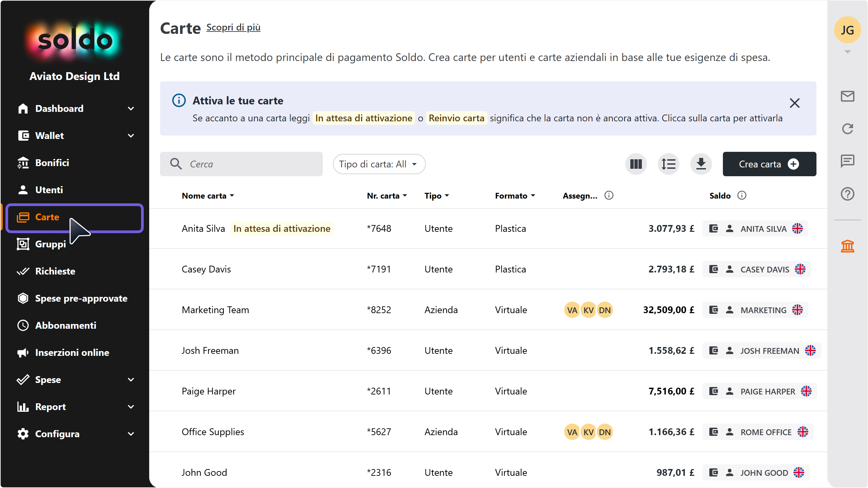
Task: Expand the Wallet menu chevron
Action: pos(131,136)
